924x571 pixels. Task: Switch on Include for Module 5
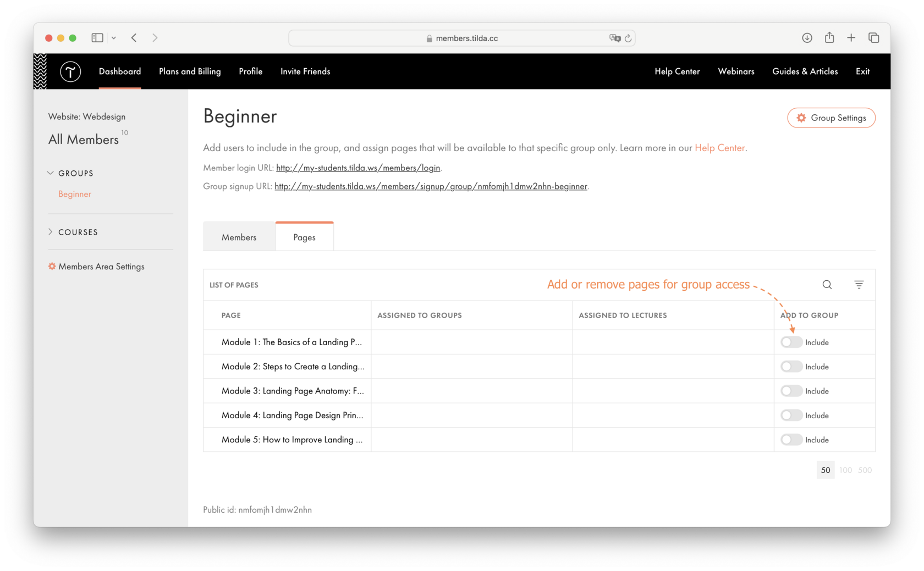(x=791, y=439)
